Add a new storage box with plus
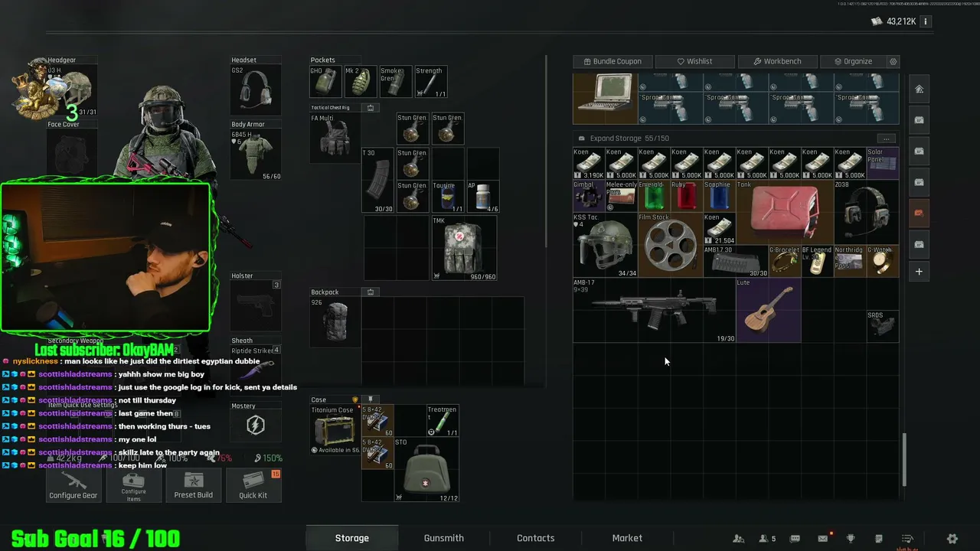980x551 pixels. click(919, 272)
